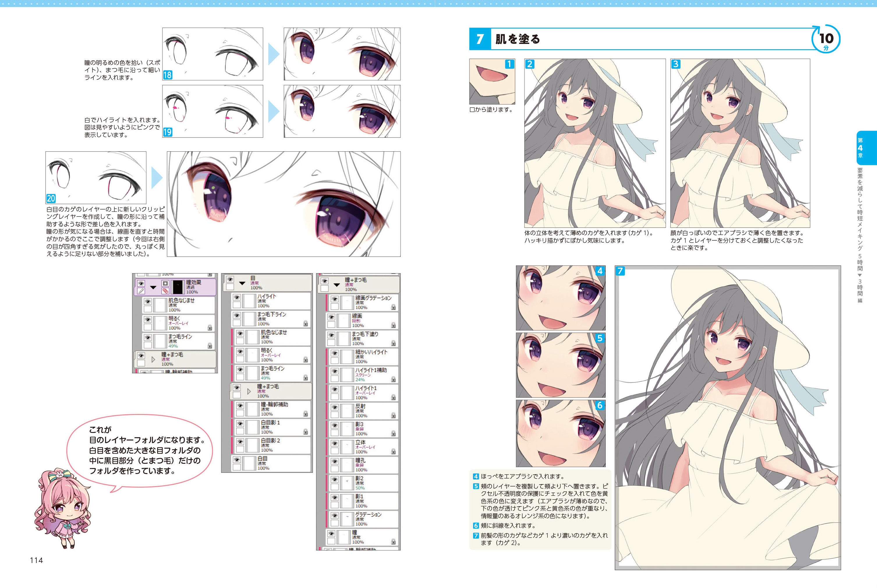877x588 pixels.
Task: Click the red clip icon on 瞳効果 folder
Action: (165, 291)
